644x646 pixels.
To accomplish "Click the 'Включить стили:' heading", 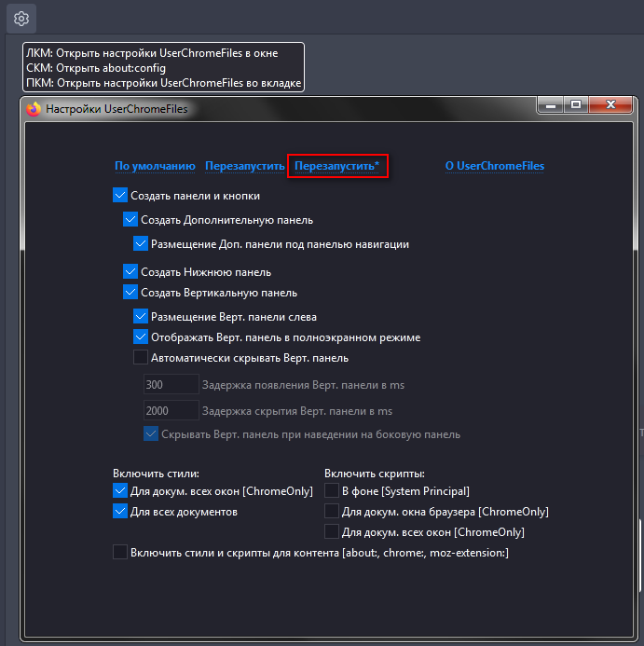I will point(157,474).
